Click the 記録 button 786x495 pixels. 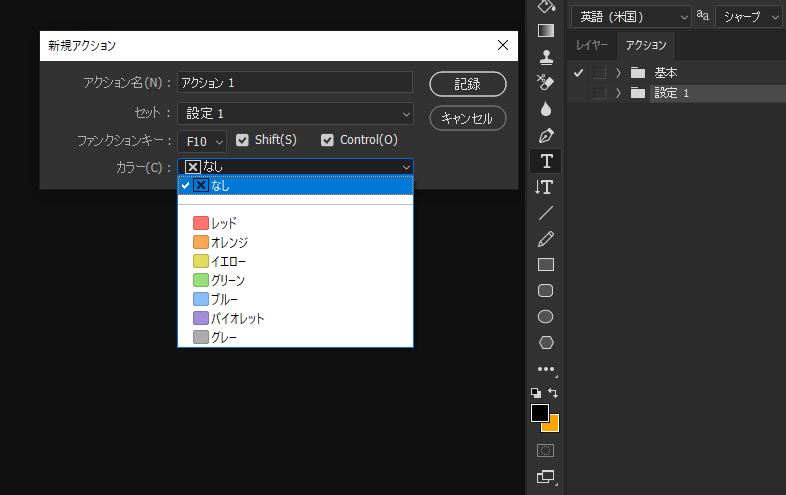point(467,84)
